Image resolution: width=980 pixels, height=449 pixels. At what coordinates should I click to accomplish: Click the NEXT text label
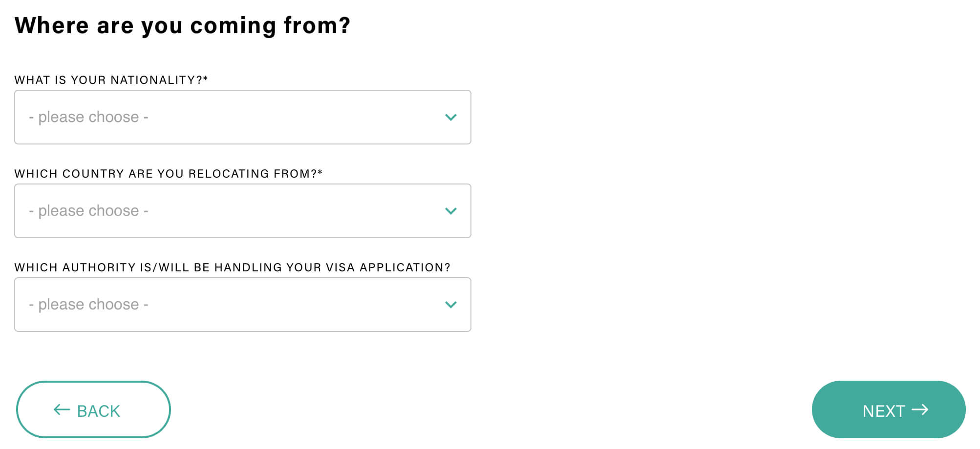point(883,411)
